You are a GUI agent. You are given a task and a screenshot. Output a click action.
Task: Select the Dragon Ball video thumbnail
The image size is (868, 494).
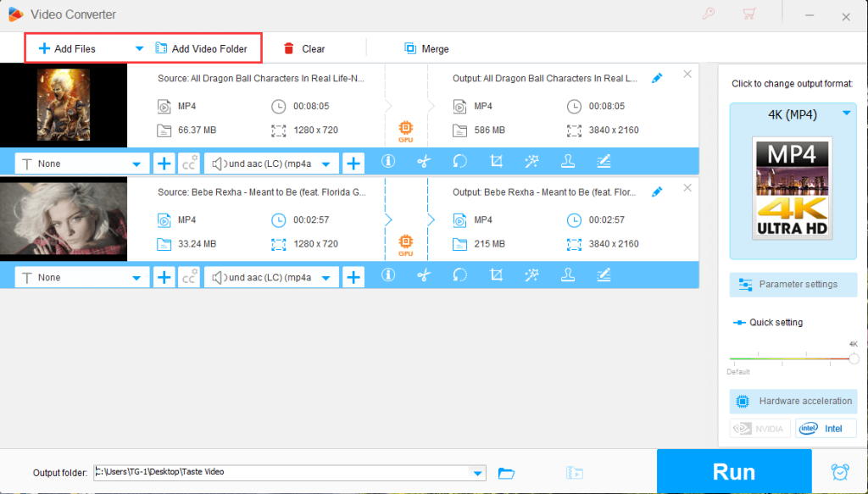pyautogui.click(x=63, y=105)
